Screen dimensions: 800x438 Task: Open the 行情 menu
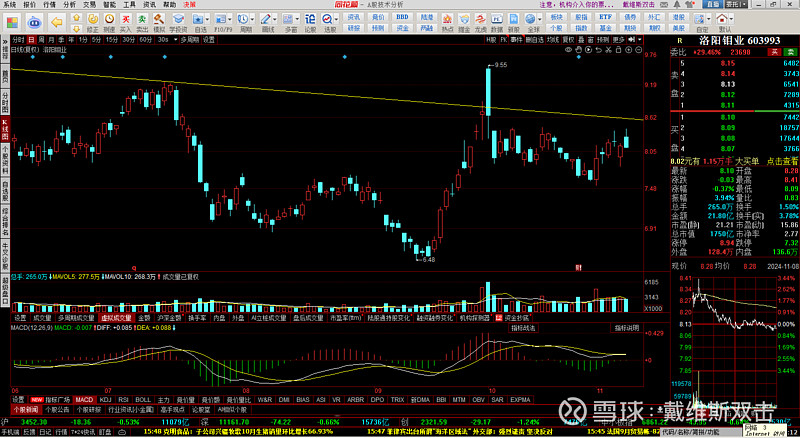(x=49, y=5)
